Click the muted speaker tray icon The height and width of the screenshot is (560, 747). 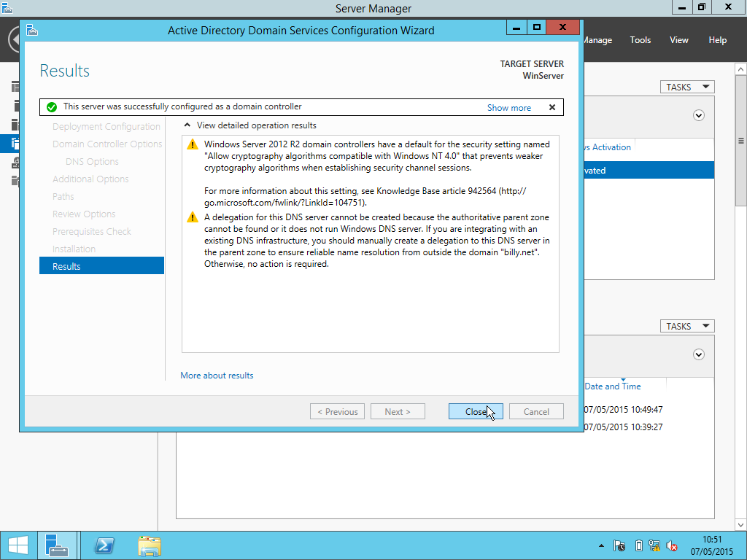coord(672,545)
